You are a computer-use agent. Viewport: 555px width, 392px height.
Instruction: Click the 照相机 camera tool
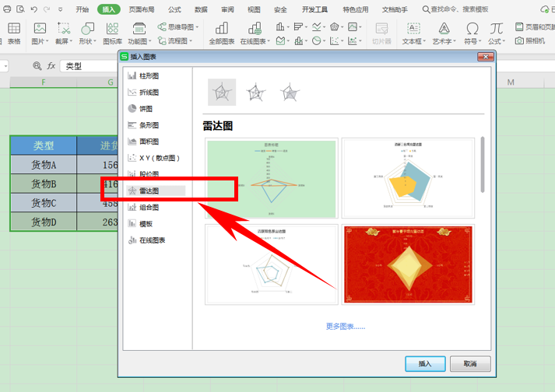click(530, 41)
